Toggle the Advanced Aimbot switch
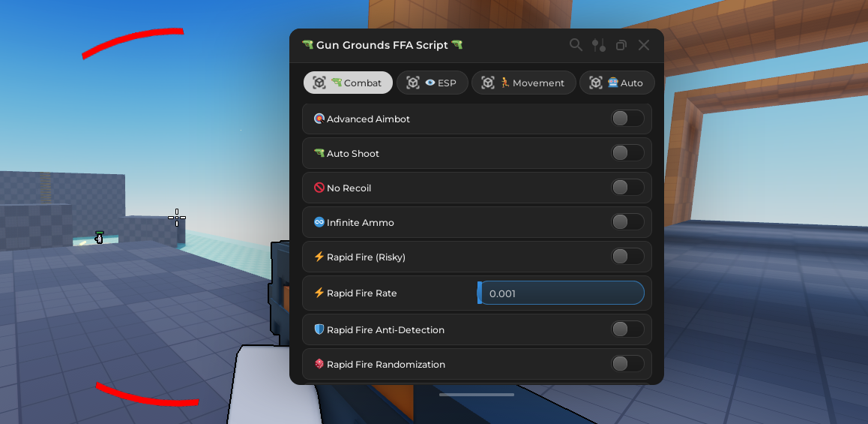 [x=627, y=119]
